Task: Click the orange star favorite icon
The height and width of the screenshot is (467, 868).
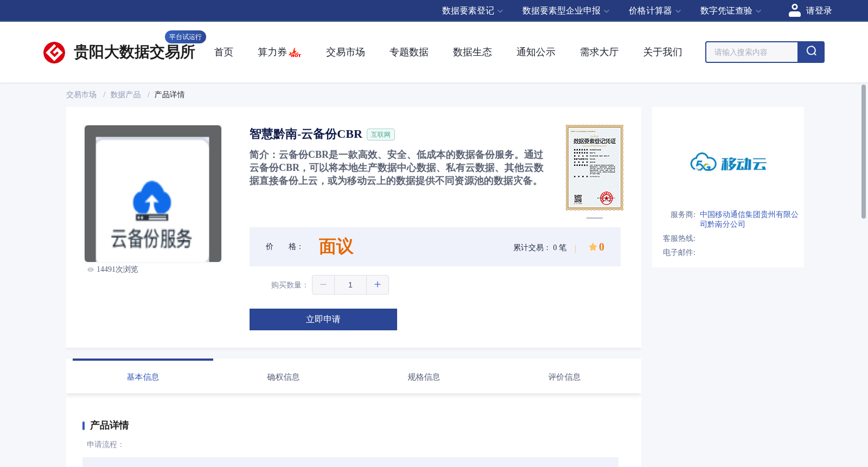Action: coord(593,247)
